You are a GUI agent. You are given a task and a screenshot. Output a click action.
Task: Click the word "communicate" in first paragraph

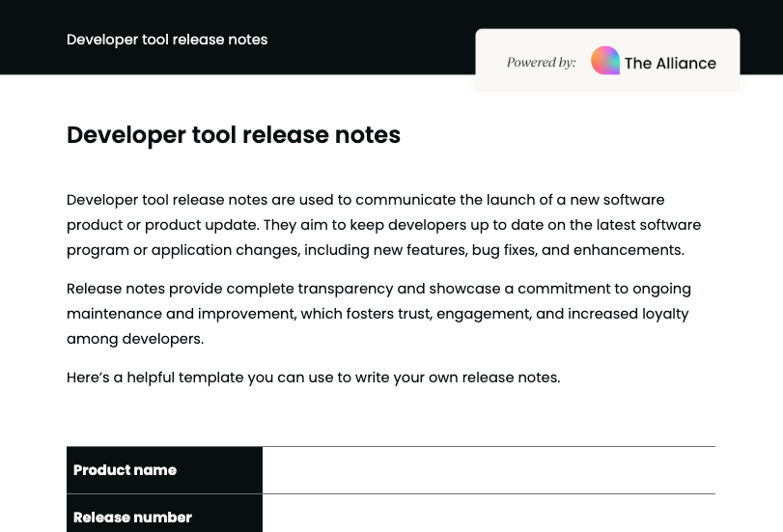[405, 200]
